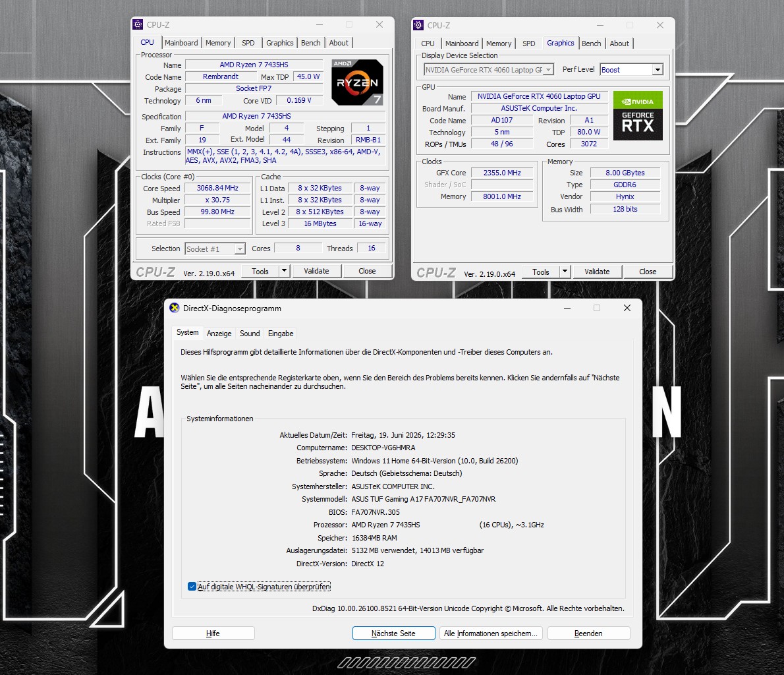Click Tools button in left CPU-Z window
This screenshot has width=784, height=675.
pyautogui.click(x=260, y=271)
